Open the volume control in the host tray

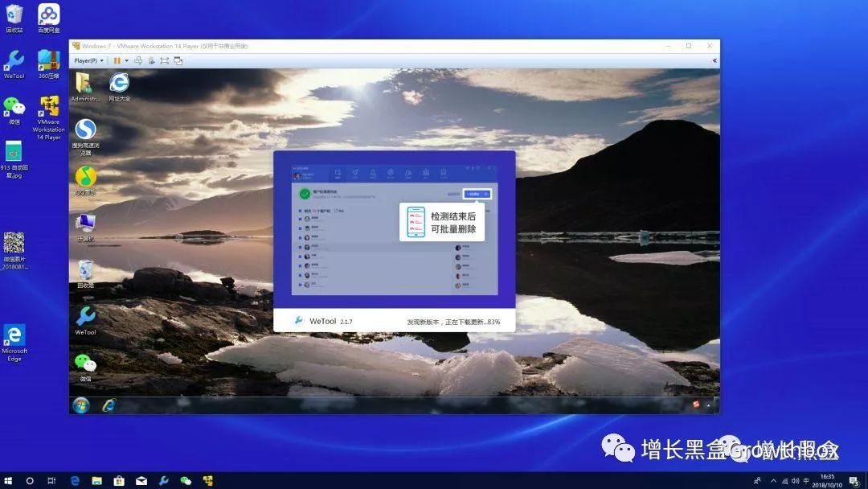795,481
